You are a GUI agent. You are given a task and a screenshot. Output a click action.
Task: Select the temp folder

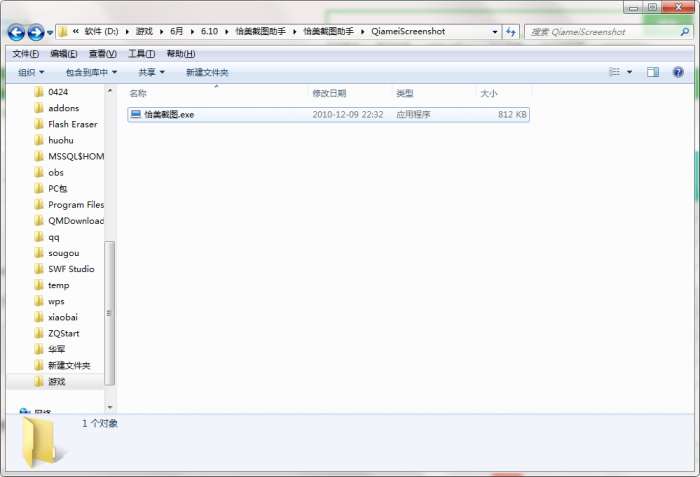[58, 285]
